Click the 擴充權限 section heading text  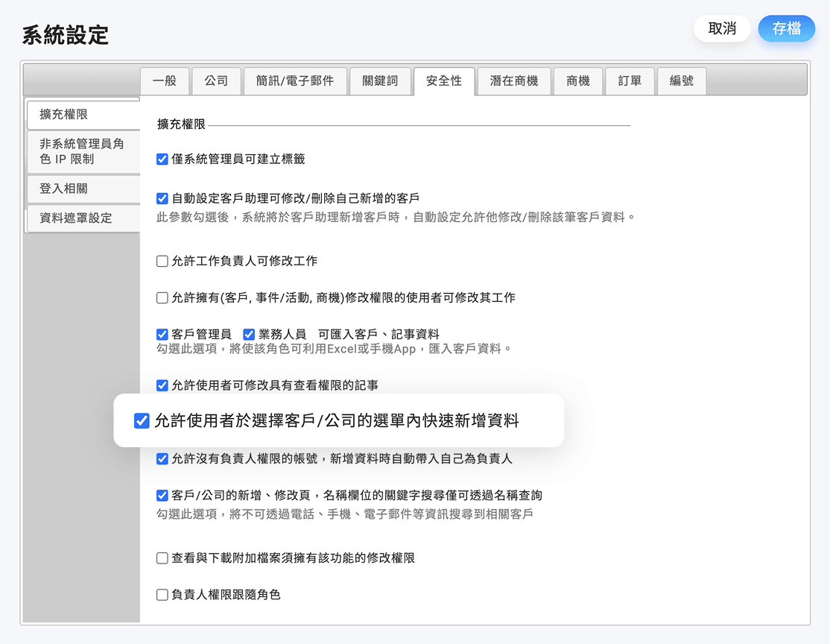coord(181,124)
